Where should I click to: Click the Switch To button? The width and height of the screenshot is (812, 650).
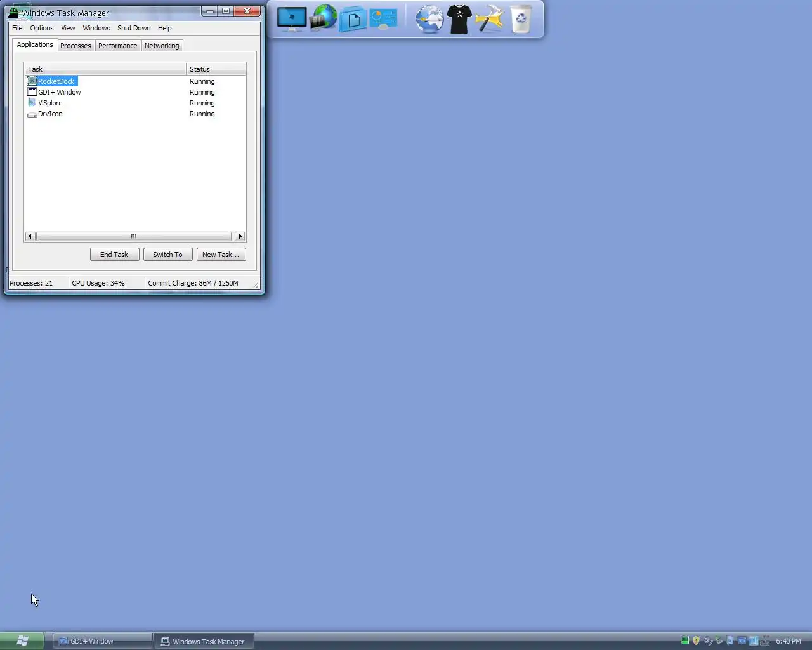click(167, 255)
